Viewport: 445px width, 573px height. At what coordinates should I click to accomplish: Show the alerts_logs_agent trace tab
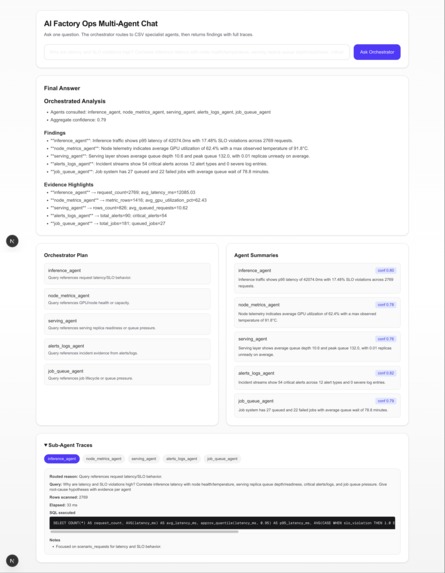click(x=182, y=459)
